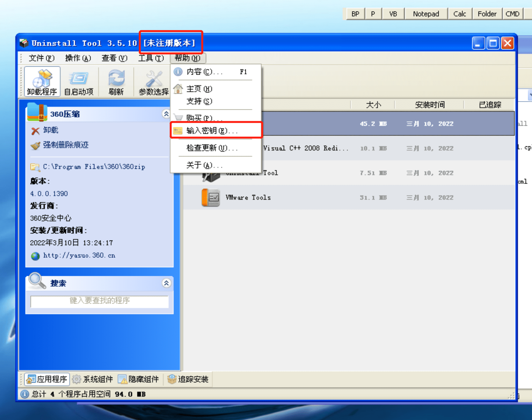Click the red X uninstall icon
Image resolution: width=532 pixels, height=420 pixels.
point(35,131)
